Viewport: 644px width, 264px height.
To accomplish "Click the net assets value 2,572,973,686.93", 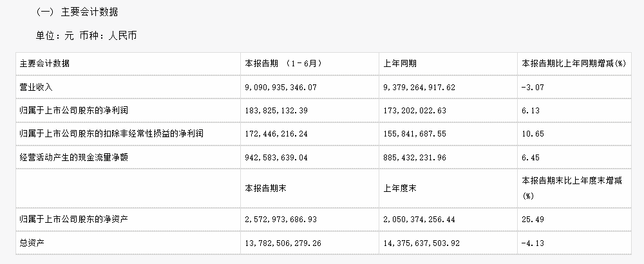I will coord(281,219).
